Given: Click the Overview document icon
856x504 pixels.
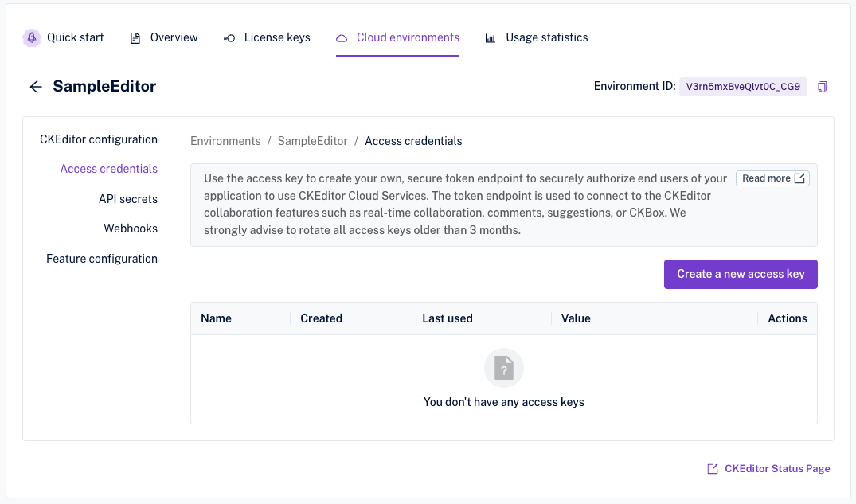Looking at the screenshot, I should click(135, 38).
